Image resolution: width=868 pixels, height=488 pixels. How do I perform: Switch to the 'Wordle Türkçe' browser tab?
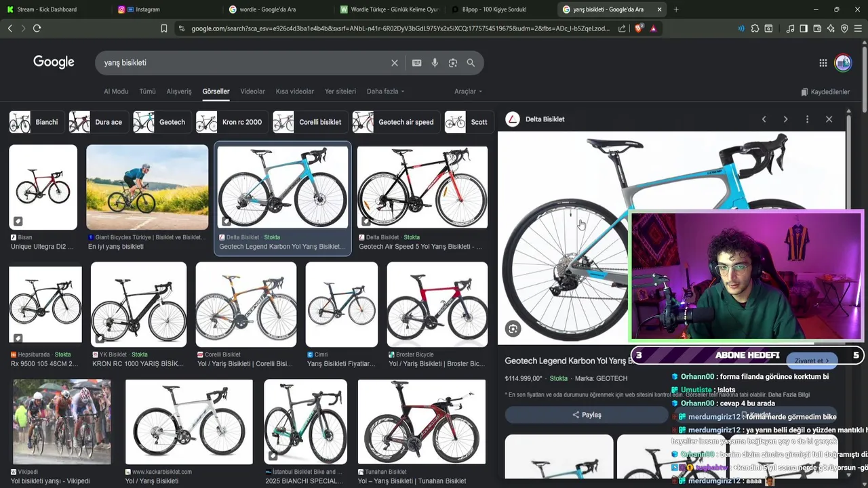click(390, 9)
